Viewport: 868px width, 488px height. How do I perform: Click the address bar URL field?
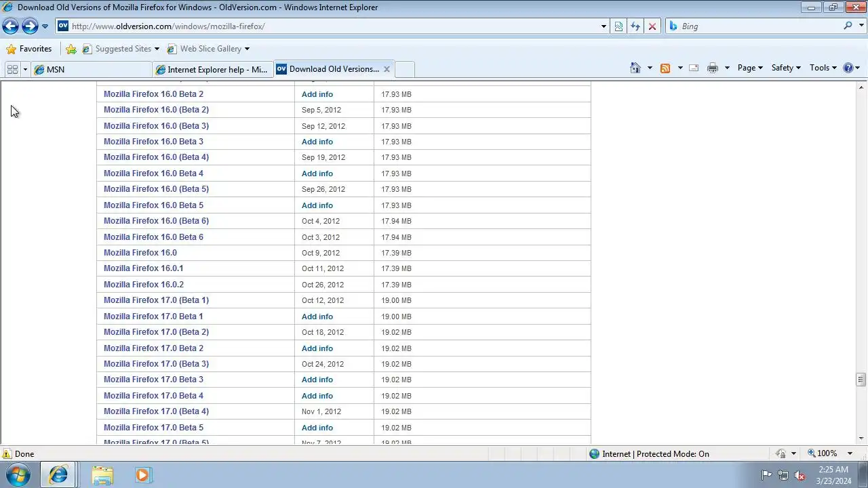click(332, 26)
